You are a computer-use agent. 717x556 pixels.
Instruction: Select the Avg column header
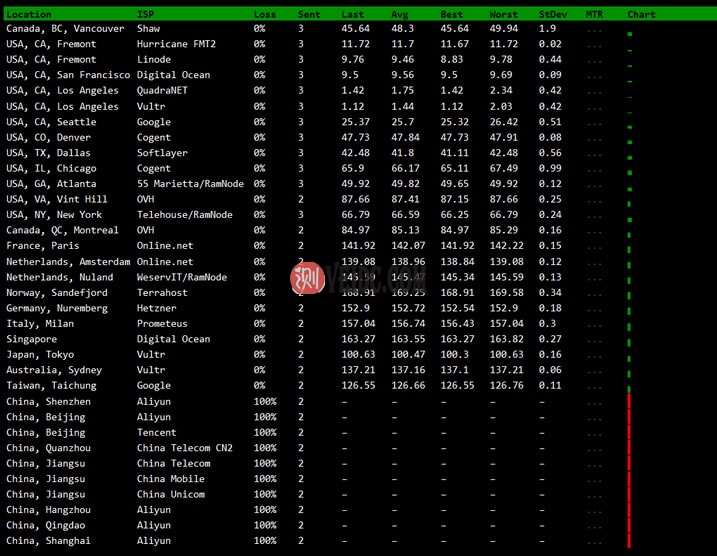tap(400, 14)
